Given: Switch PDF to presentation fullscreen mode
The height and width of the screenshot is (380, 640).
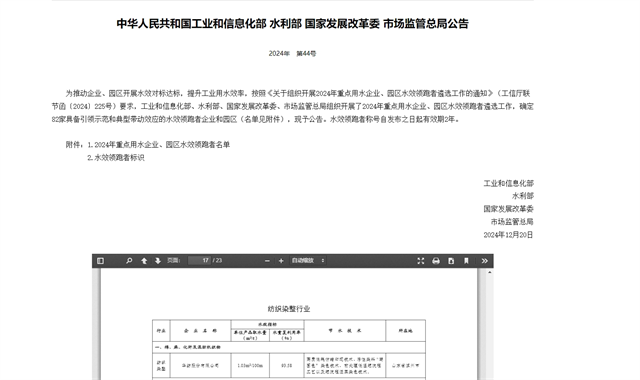Looking at the screenshot, I should pos(421,261).
